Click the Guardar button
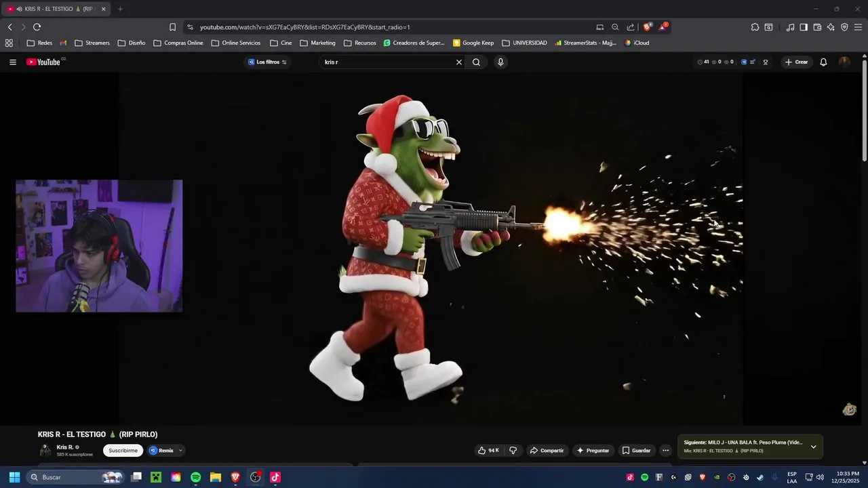Image resolution: width=868 pixels, height=488 pixels. [636, 450]
